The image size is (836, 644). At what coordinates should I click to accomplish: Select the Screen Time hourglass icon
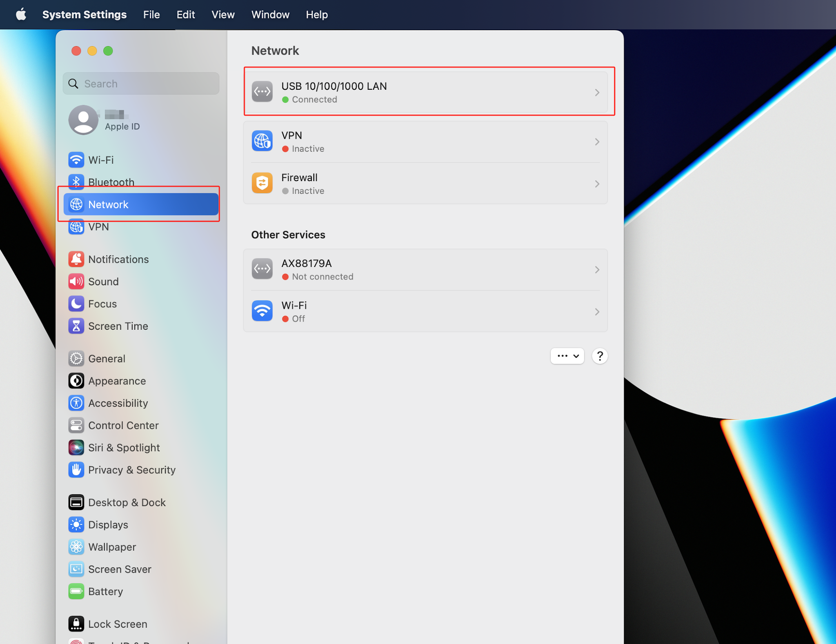coord(76,326)
